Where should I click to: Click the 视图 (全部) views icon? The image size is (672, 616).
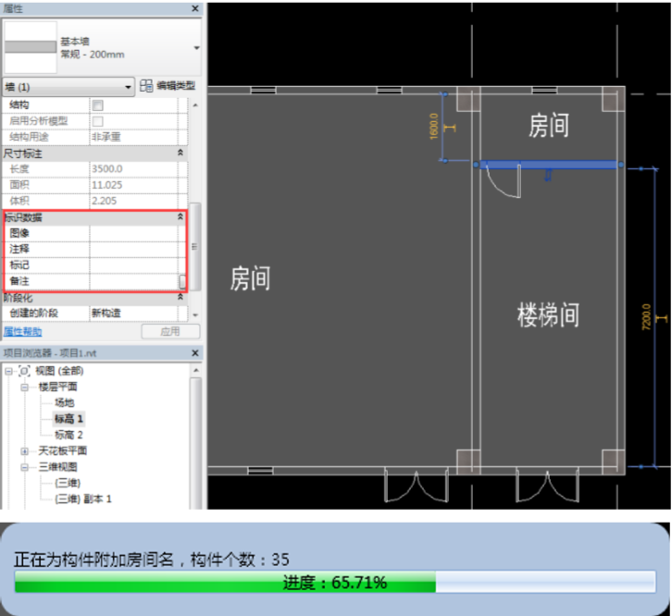click(x=24, y=371)
